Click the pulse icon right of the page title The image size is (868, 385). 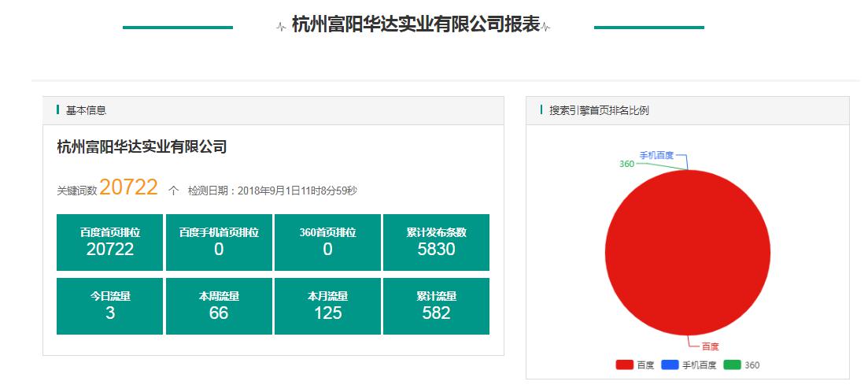[546, 28]
